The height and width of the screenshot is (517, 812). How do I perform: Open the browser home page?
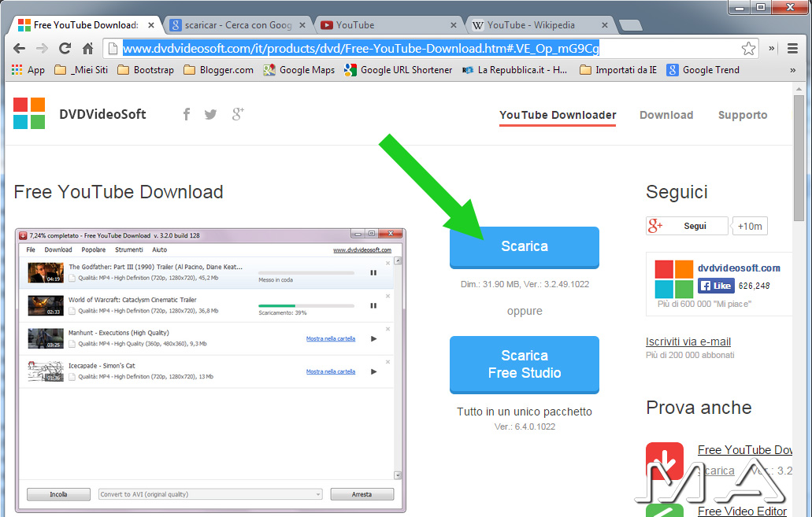[88, 49]
